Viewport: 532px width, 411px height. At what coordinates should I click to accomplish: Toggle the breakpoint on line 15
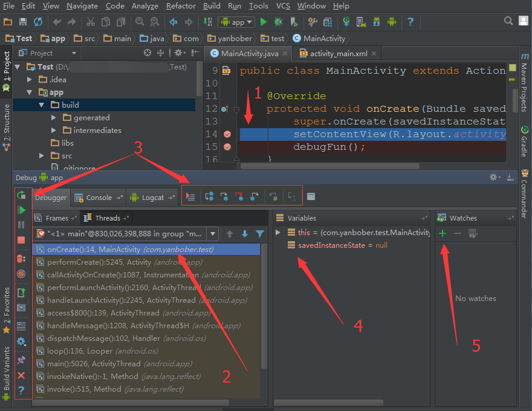pyautogui.click(x=227, y=147)
